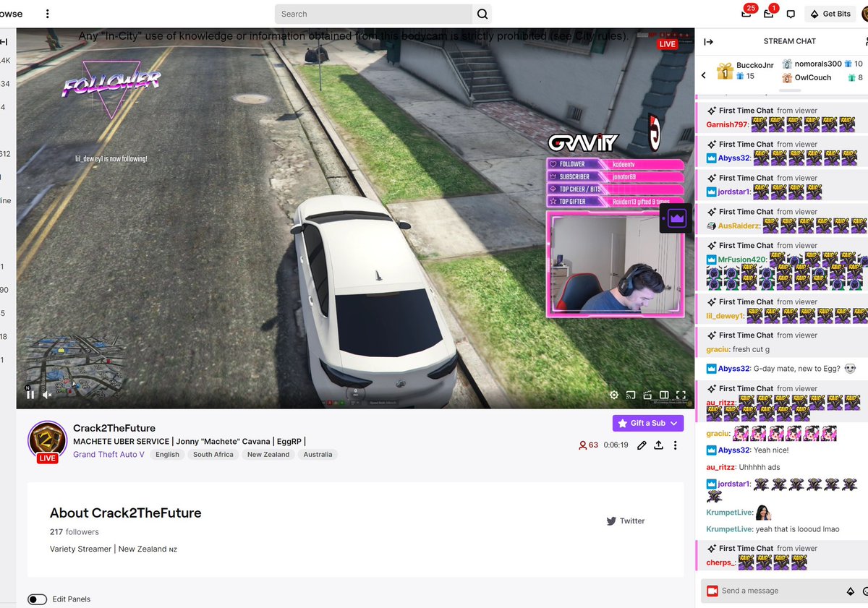Edit stream info with the pencil icon

[642, 445]
